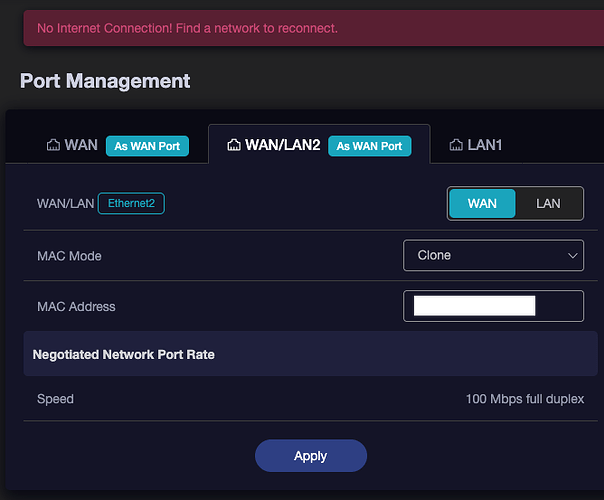Click the As WAN Port badge on WAN/LAN2 tab

click(369, 146)
